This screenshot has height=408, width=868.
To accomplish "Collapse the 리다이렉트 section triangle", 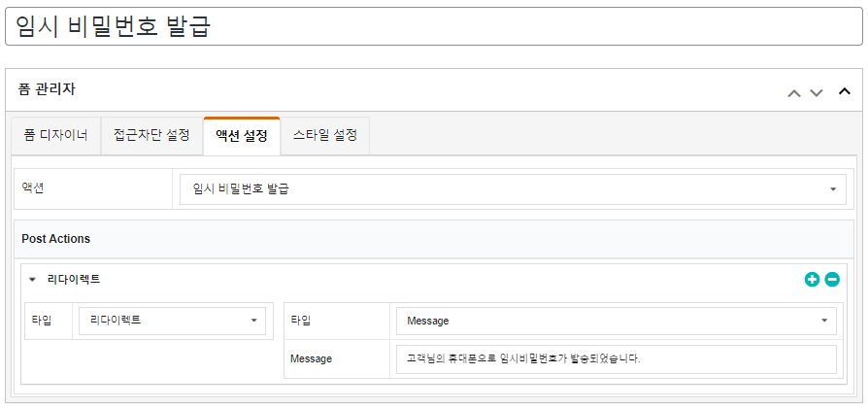I will point(32,280).
